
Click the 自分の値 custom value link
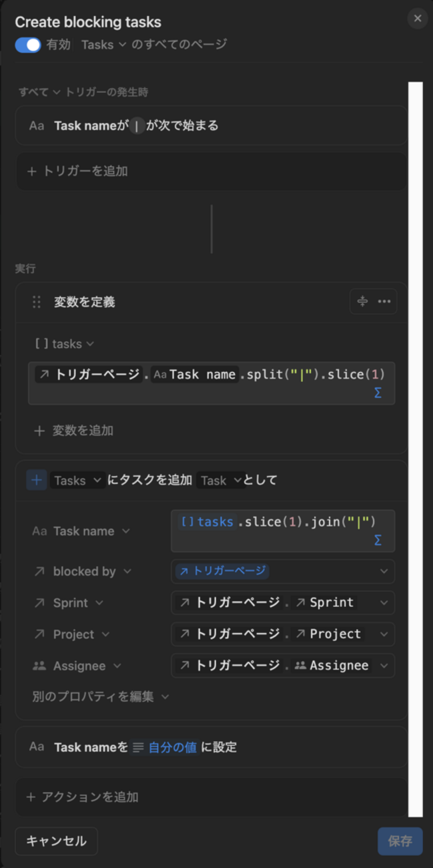(x=172, y=747)
